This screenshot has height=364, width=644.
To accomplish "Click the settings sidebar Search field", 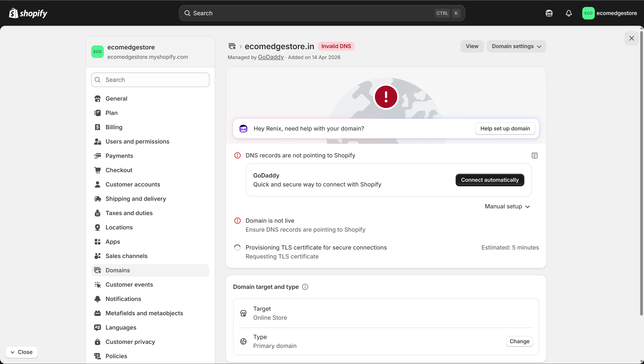I will [x=150, y=80].
